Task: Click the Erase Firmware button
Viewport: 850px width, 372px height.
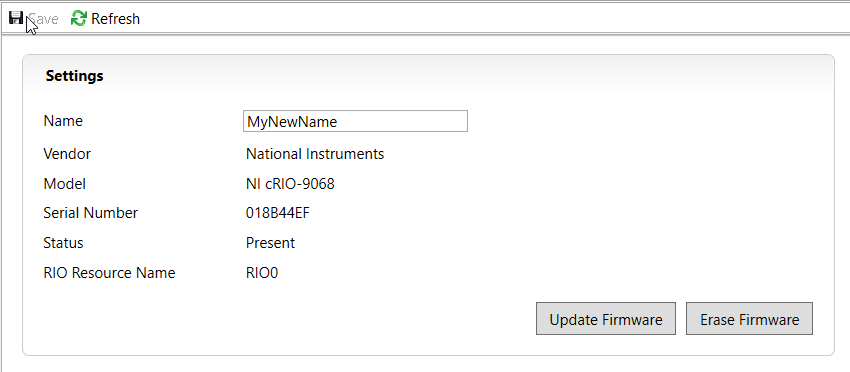Action: (x=749, y=319)
